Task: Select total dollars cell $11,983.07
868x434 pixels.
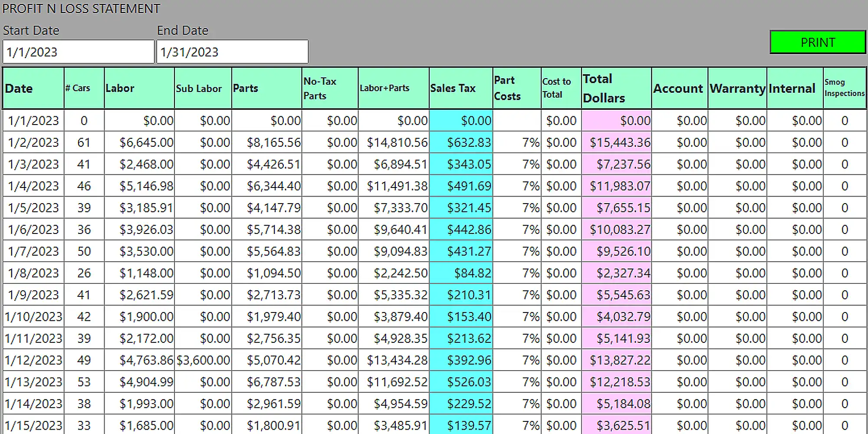Action: (617, 186)
